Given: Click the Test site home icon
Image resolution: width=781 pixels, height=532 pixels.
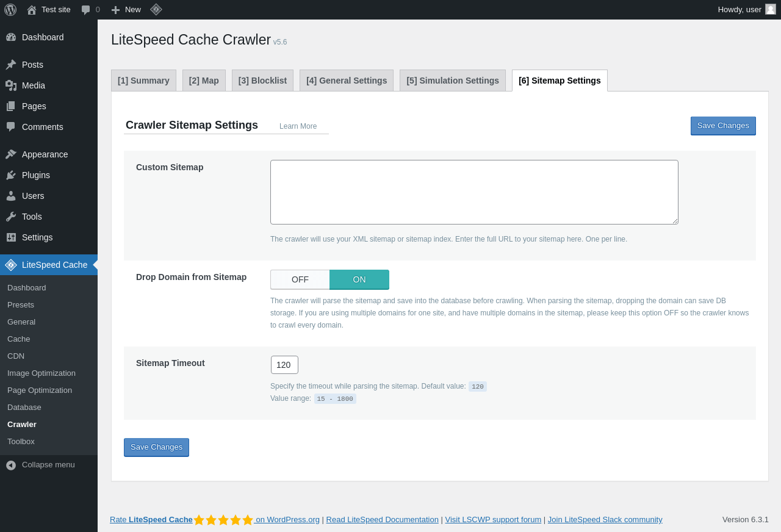Looking at the screenshot, I should (x=32, y=10).
